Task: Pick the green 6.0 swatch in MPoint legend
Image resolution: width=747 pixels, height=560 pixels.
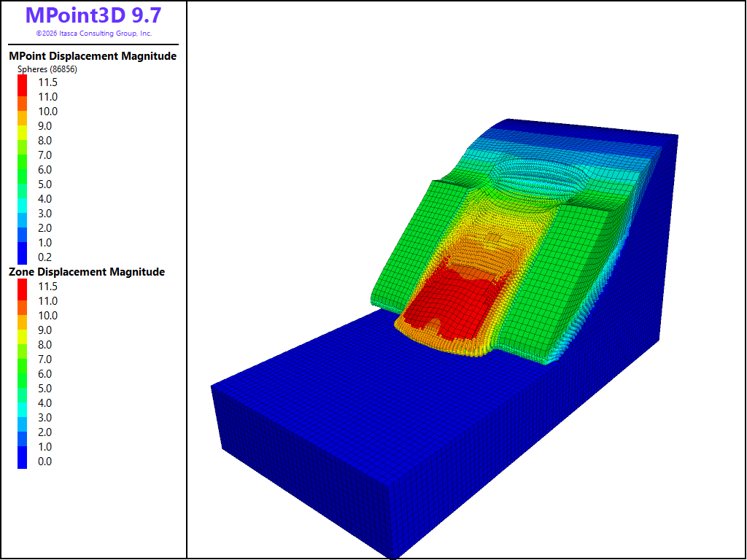Action: [x=23, y=176]
